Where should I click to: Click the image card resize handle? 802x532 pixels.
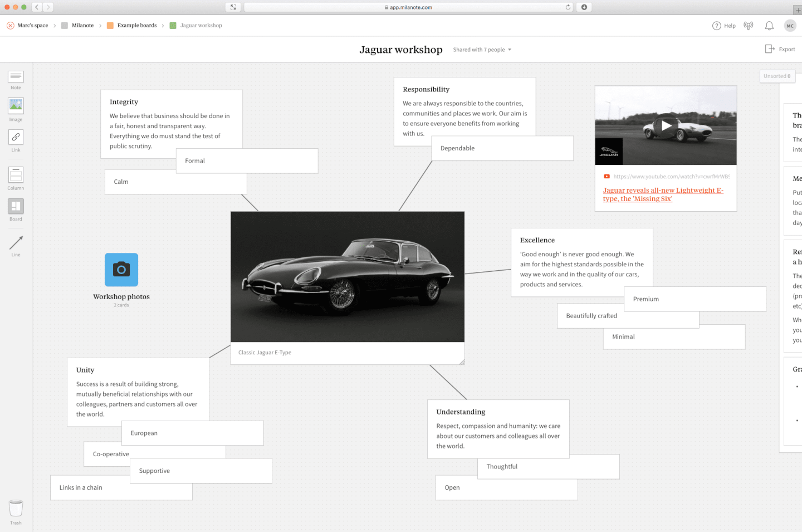coord(462,362)
